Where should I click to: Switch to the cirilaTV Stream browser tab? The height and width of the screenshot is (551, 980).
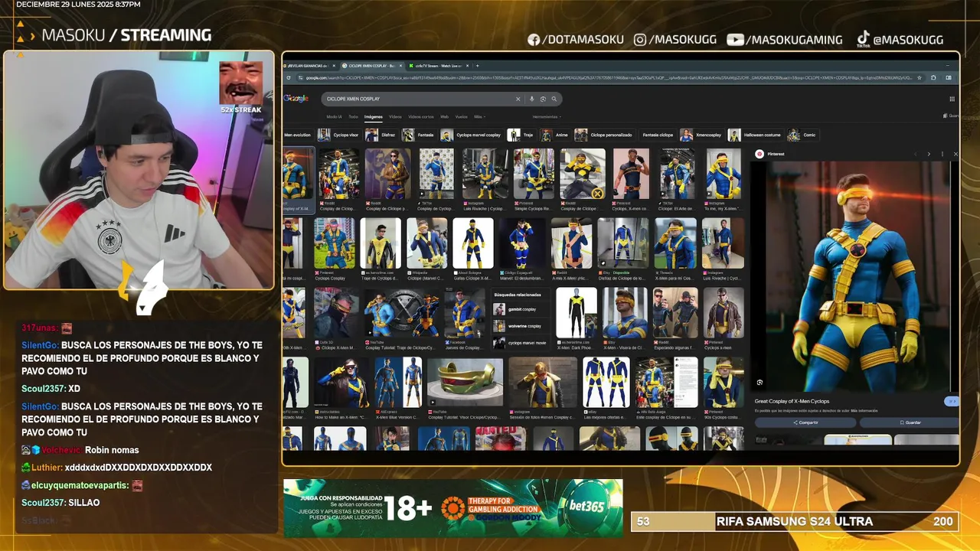tap(438, 66)
